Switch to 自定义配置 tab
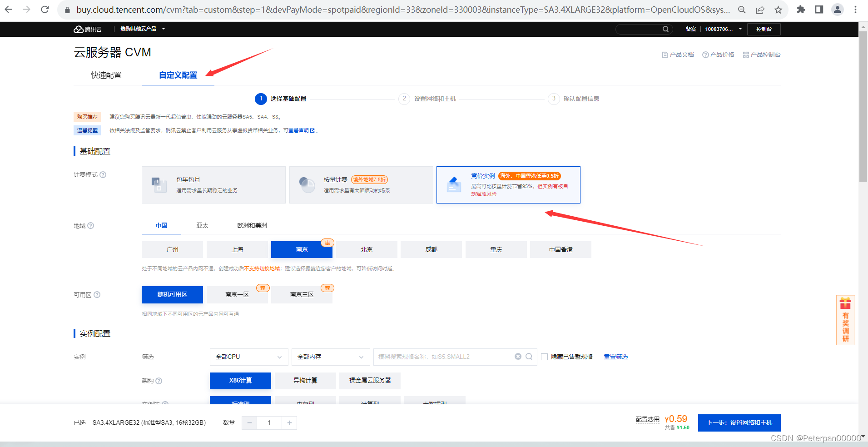Viewport: 868px width, 447px height. pyautogui.click(x=178, y=75)
